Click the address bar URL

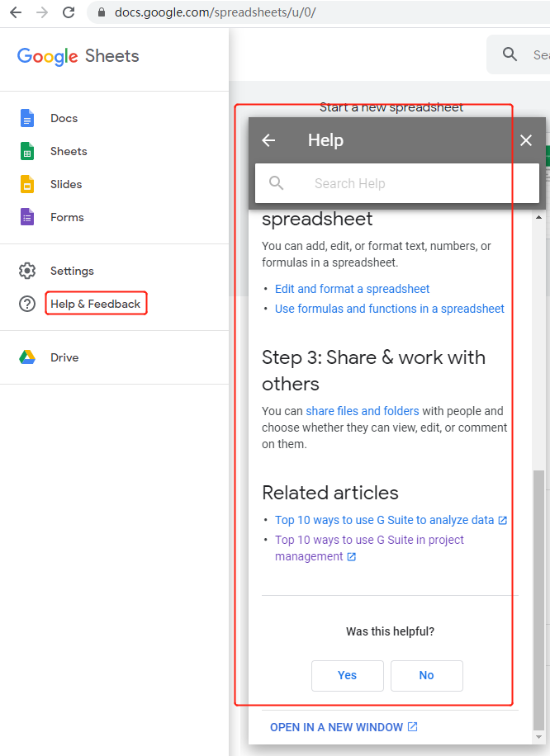pos(216,12)
